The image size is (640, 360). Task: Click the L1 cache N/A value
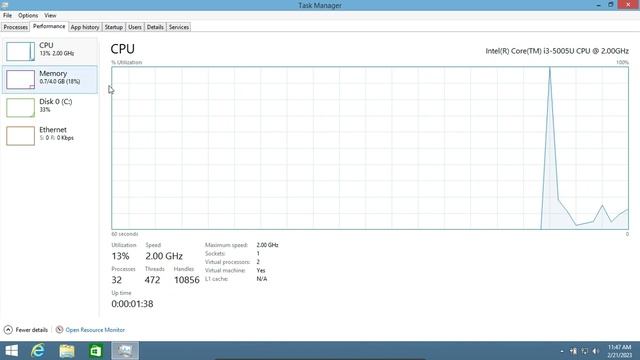[x=262, y=279]
